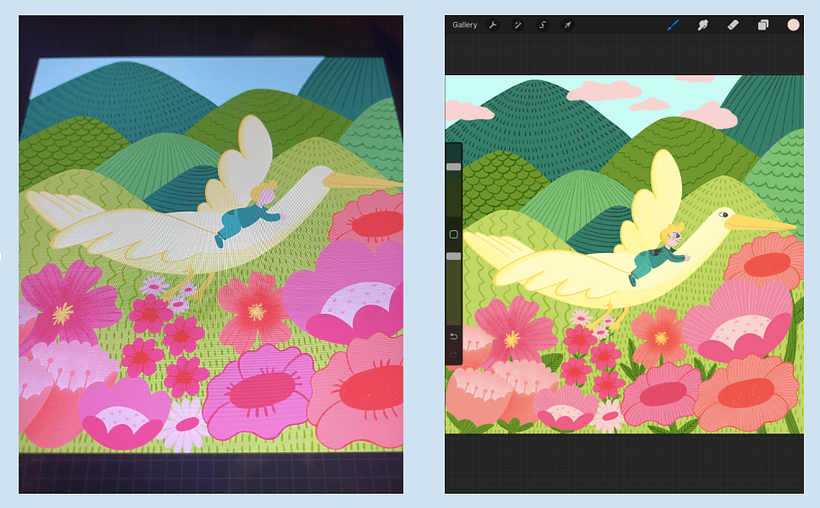Tap the square Modify button on sidebar

[453, 234]
